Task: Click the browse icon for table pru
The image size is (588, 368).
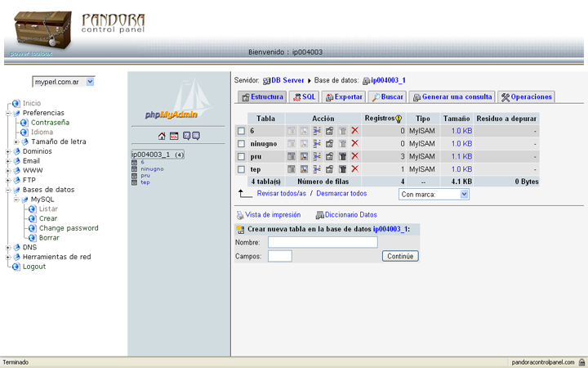Action: (291, 156)
